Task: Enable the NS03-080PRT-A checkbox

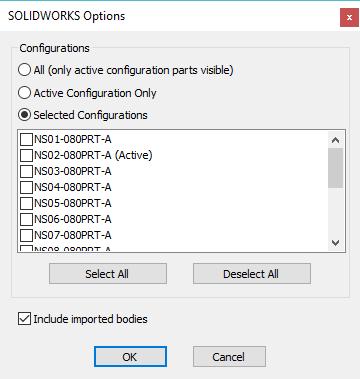Action: click(26, 171)
